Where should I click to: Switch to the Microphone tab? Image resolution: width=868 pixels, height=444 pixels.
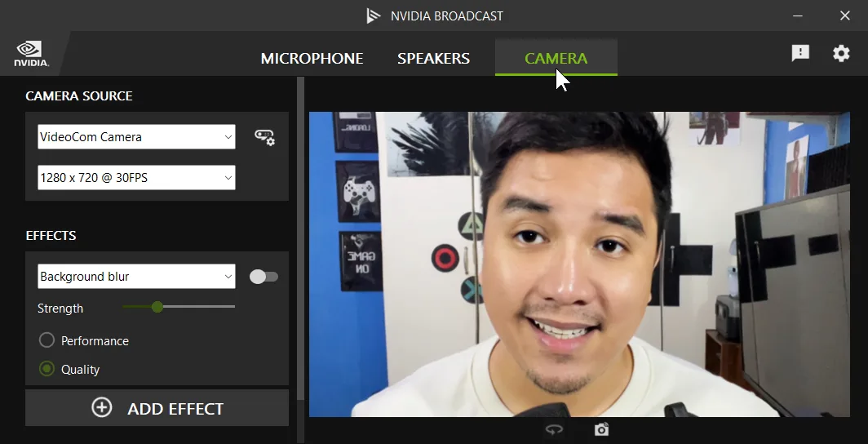tap(312, 58)
